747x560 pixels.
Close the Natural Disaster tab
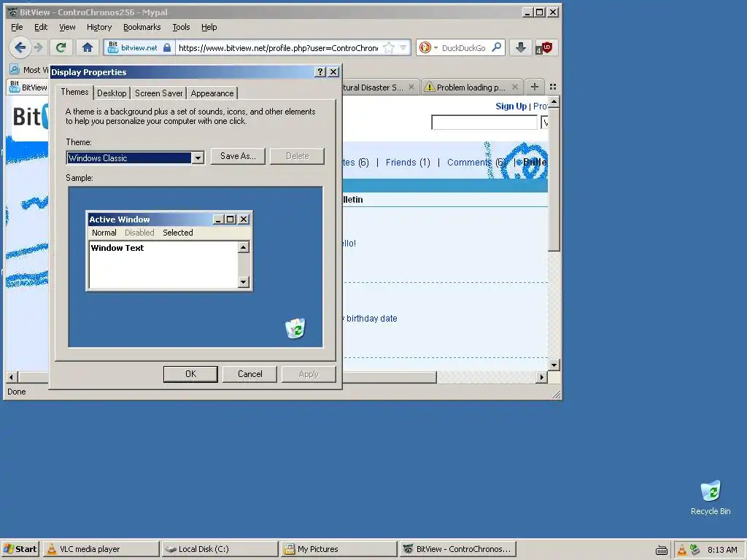pyautogui.click(x=411, y=87)
